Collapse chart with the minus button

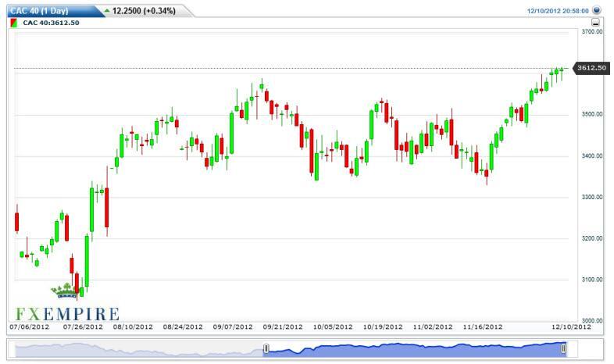596,23
